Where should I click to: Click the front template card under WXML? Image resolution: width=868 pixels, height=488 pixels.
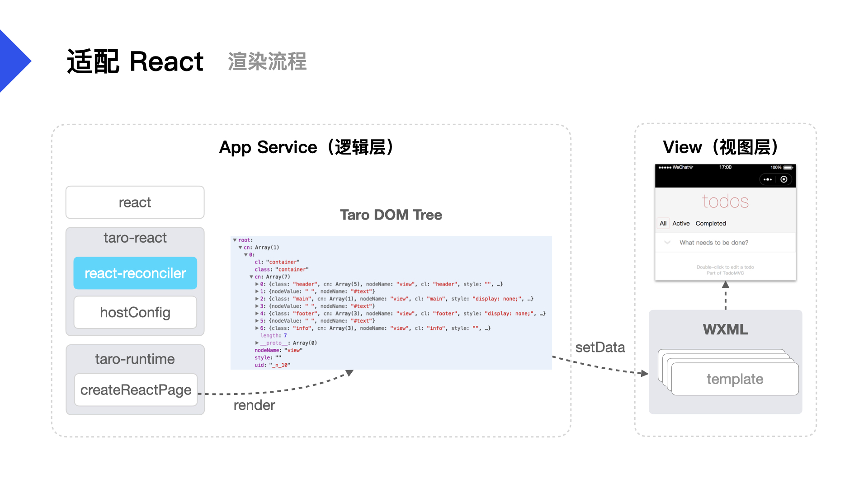tap(735, 379)
